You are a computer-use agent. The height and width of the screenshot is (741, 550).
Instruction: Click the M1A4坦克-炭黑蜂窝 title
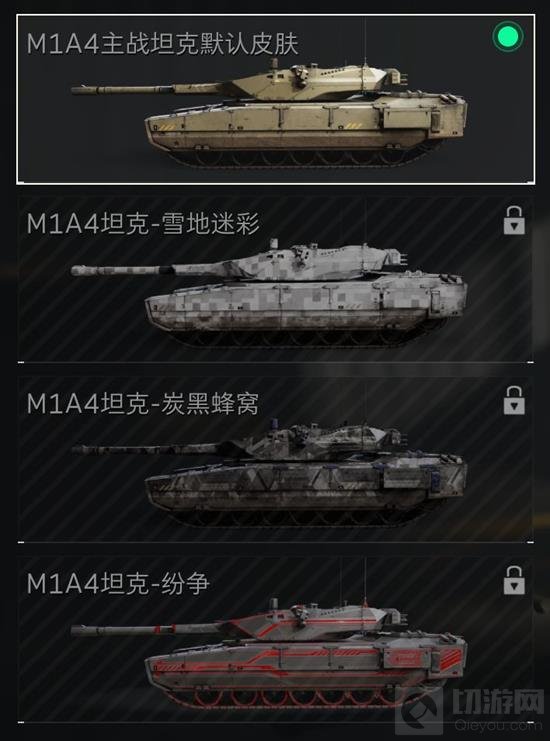coord(143,404)
